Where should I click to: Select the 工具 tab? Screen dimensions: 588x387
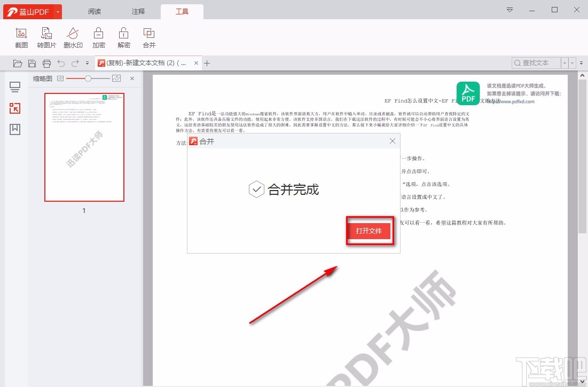click(x=182, y=12)
